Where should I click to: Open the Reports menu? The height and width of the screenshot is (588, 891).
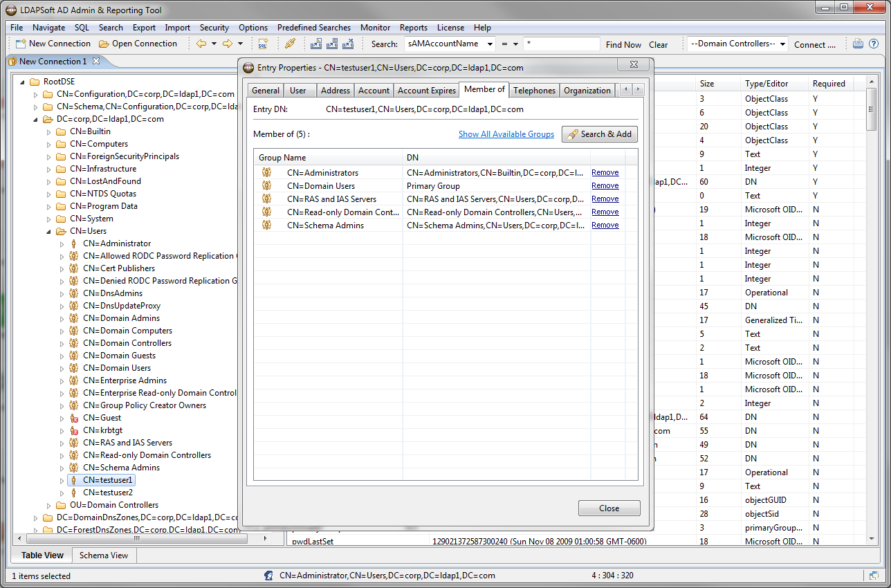click(x=414, y=28)
